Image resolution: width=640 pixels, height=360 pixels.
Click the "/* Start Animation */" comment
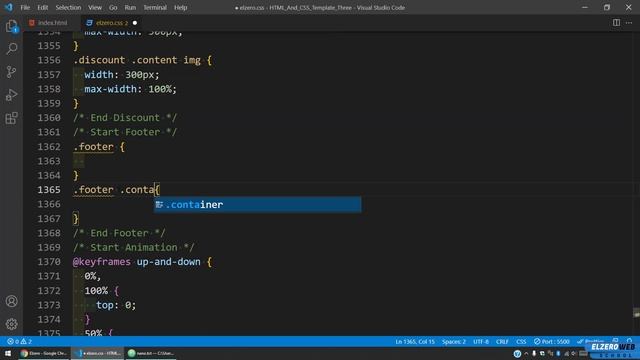pos(133,247)
